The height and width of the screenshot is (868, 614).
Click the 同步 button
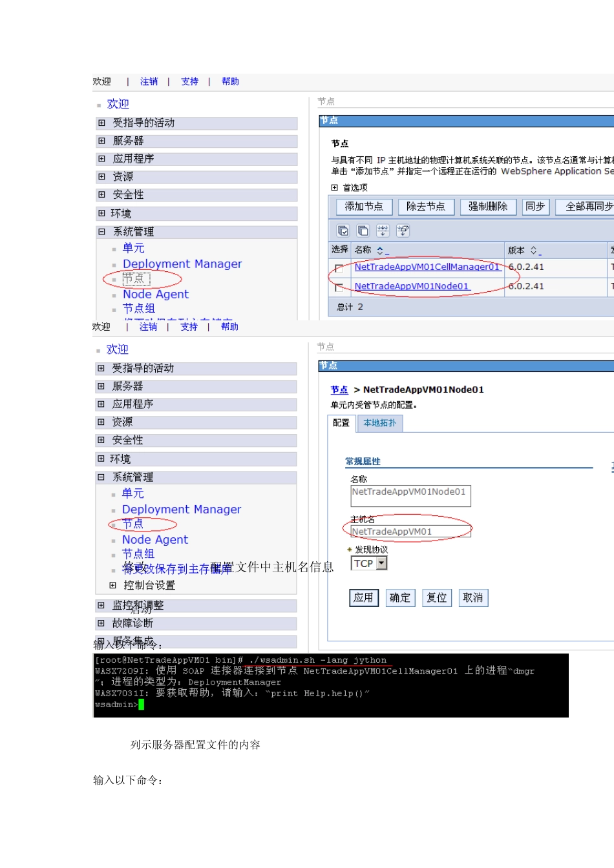(535, 207)
